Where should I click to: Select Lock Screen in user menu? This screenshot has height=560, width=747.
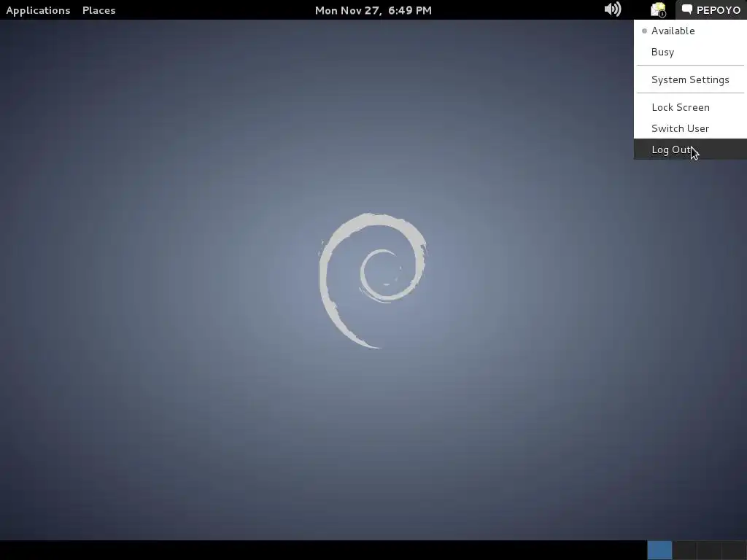690,107
